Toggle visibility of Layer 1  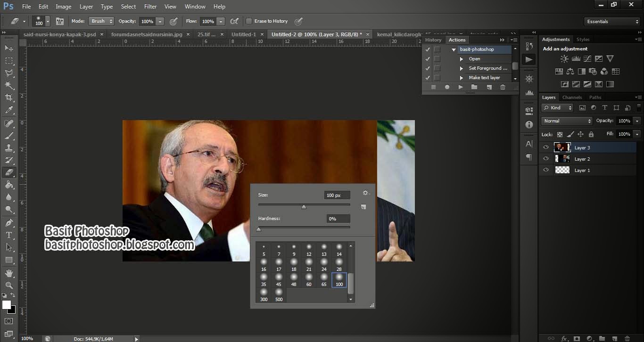(x=546, y=170)
